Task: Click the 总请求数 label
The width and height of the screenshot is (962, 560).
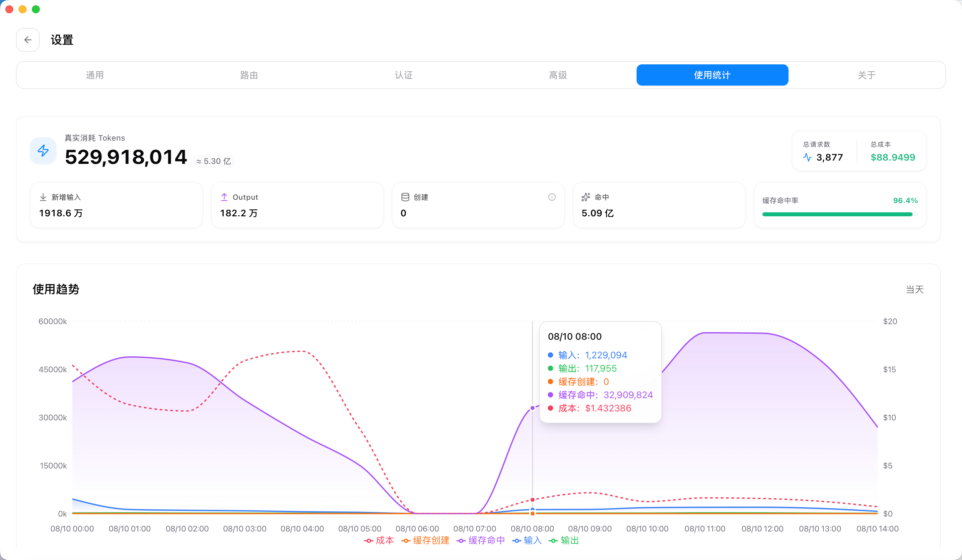Action: click(x=817, y=144)
